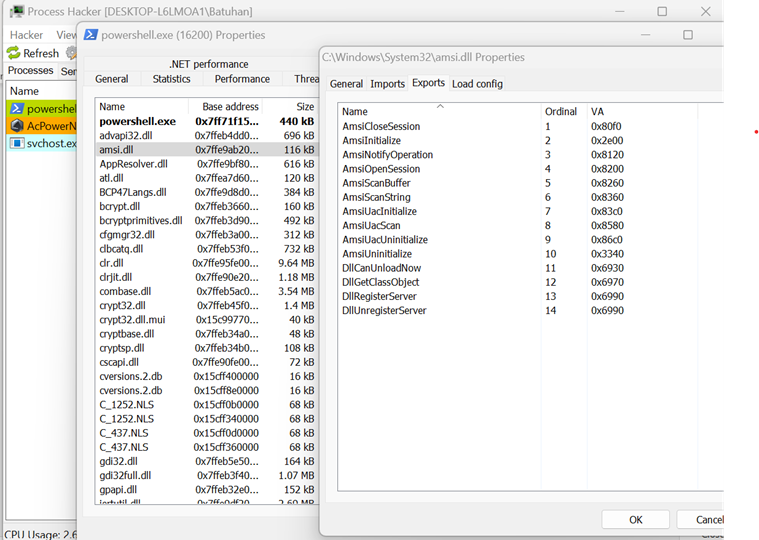This screenshot has height=540, width=759.
Task: Click the gear icon next to Refresh
Action: 71,53
